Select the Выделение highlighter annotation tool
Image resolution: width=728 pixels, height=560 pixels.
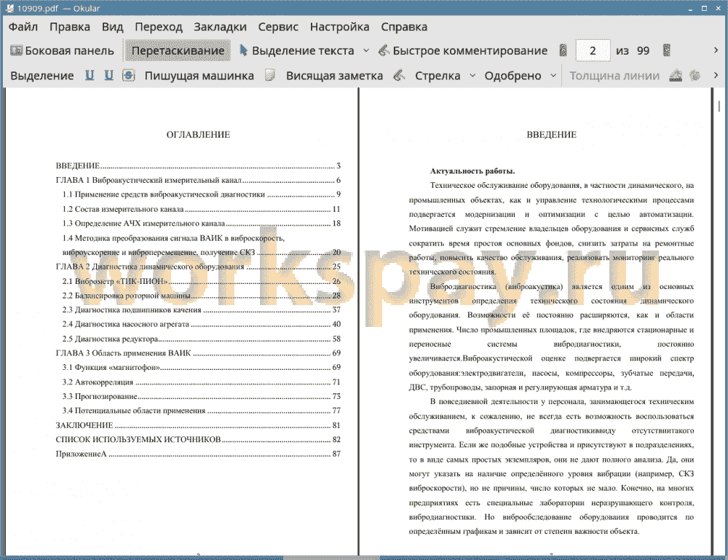[x=41, y=76]
